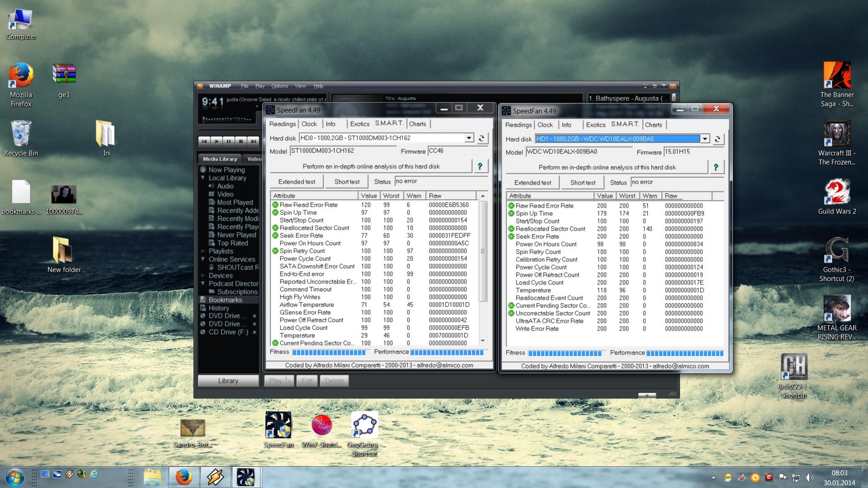Select The Banner Saga shortcut
Image resolution: width=868 pixels, height=488 pixels.
(837, 85)
